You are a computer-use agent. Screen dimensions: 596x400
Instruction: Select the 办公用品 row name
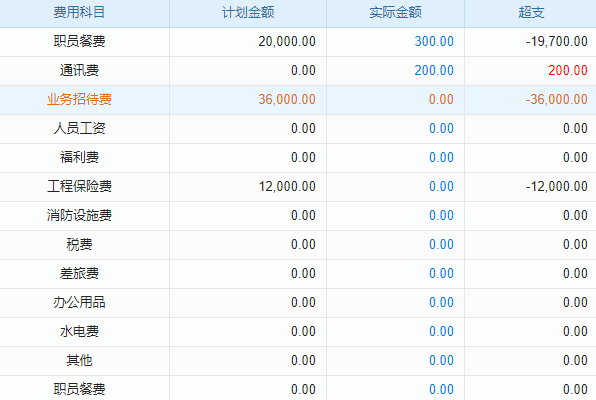tap(79, 302)
